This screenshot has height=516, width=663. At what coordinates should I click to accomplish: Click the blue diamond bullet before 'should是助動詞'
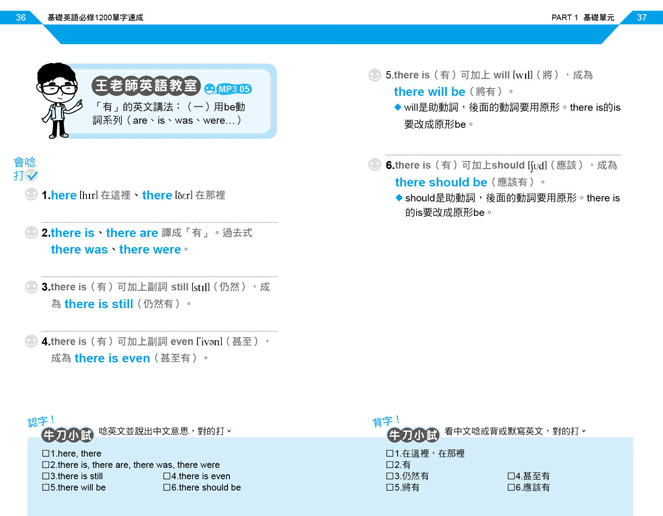tap(399, 198)
